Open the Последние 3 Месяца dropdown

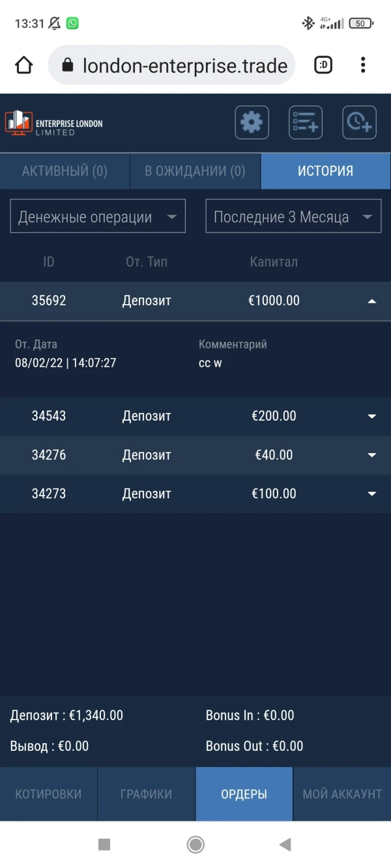[293, 217]
